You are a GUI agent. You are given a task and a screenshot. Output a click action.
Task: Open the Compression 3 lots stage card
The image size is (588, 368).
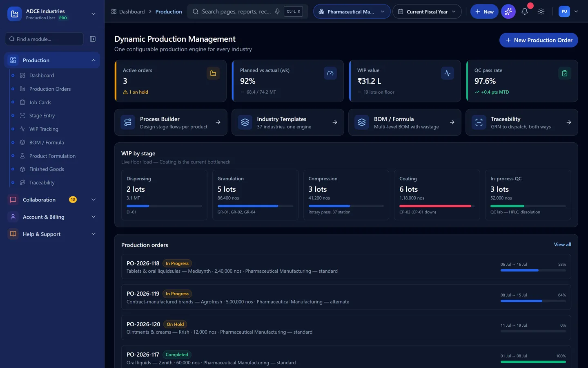click(346, 195)
